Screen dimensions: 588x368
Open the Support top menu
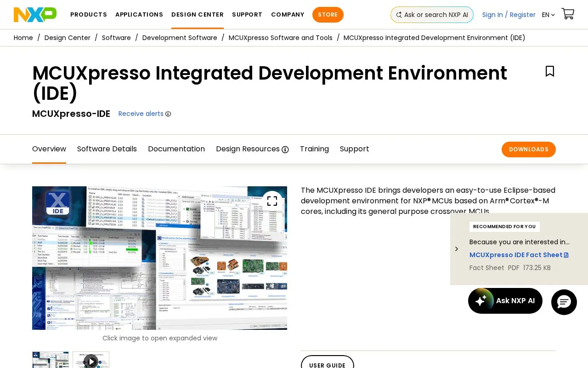(x=247, y=14)
